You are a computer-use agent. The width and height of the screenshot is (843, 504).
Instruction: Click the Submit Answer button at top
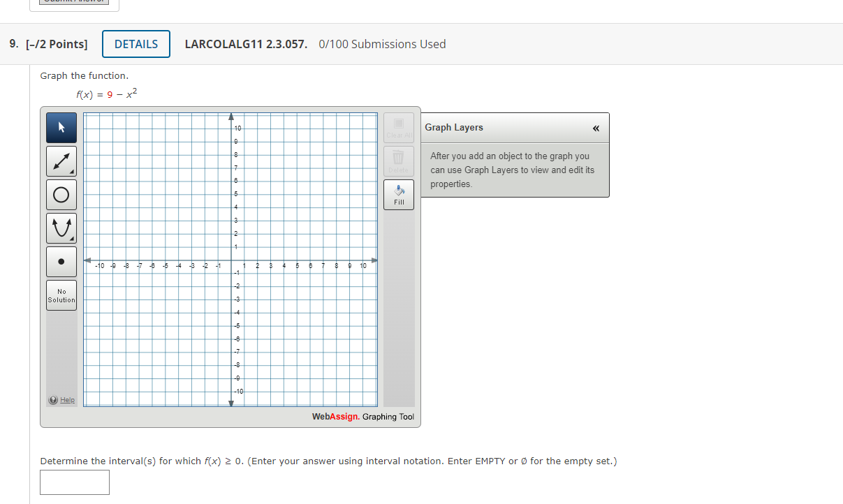coord(73,3)
